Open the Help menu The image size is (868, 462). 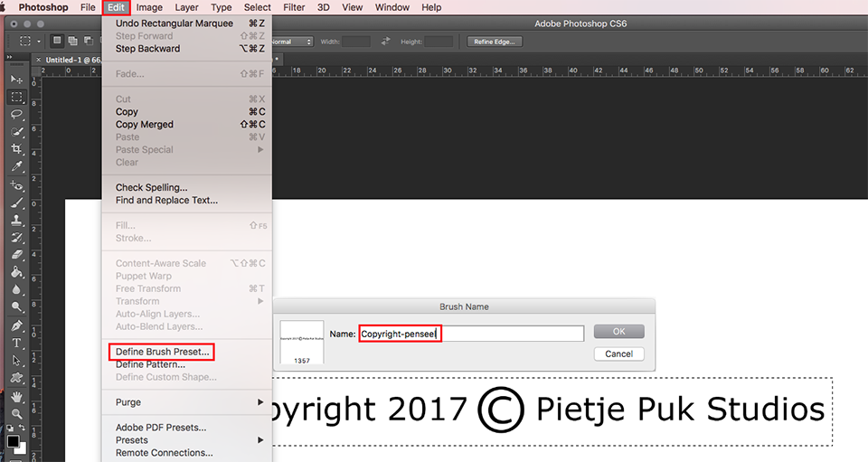click(432, 7)
